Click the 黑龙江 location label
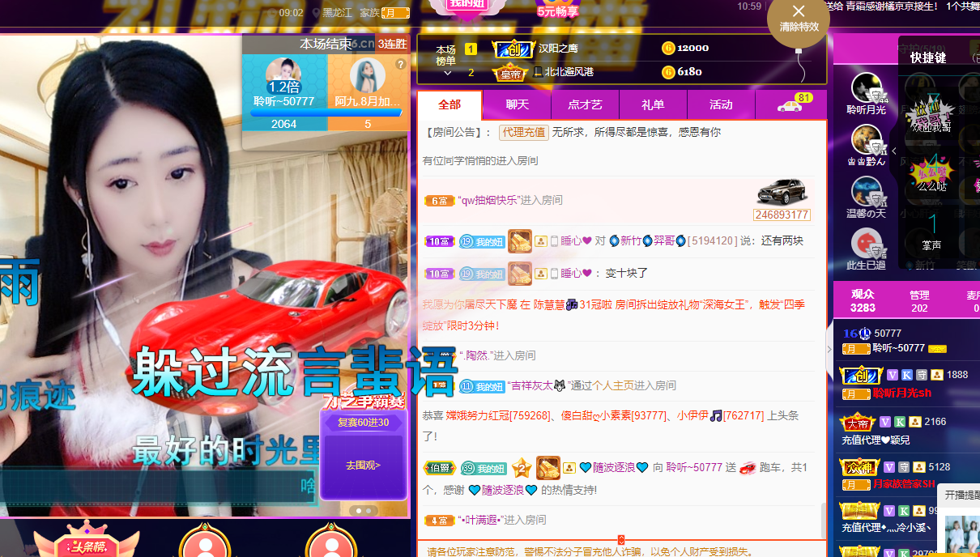The height and width of the screenshot is (557, 980). (x=339, y=13)
